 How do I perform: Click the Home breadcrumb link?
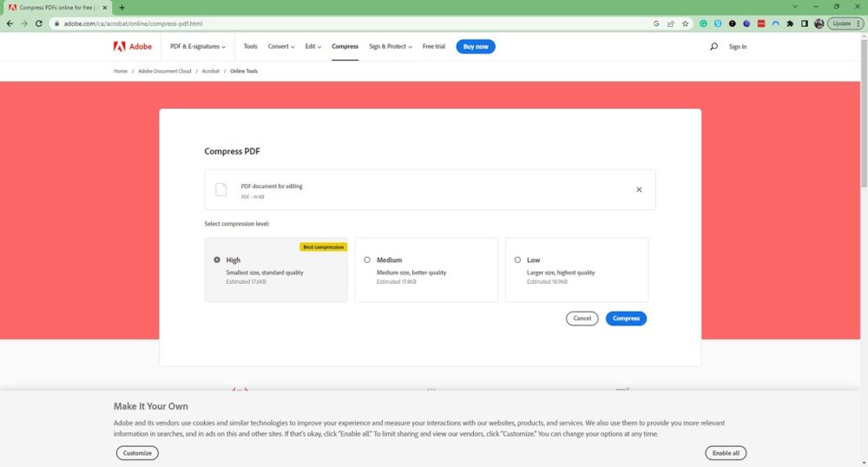click(120, 71)
